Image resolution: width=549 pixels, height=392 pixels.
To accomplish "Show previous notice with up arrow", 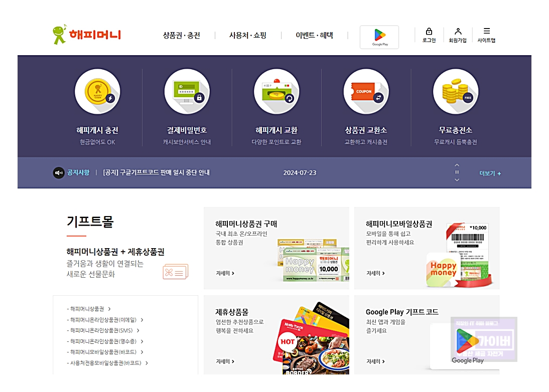I will 457,165.
